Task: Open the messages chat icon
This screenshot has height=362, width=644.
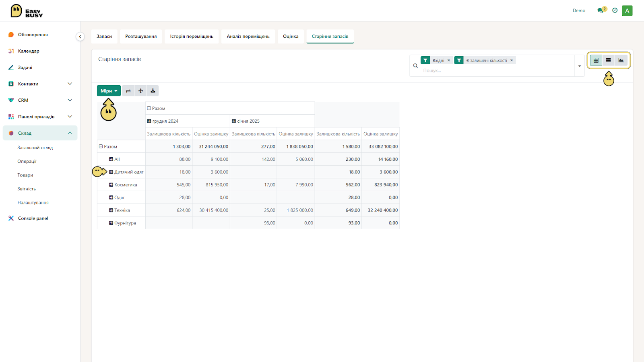Action: click(601, 10)
